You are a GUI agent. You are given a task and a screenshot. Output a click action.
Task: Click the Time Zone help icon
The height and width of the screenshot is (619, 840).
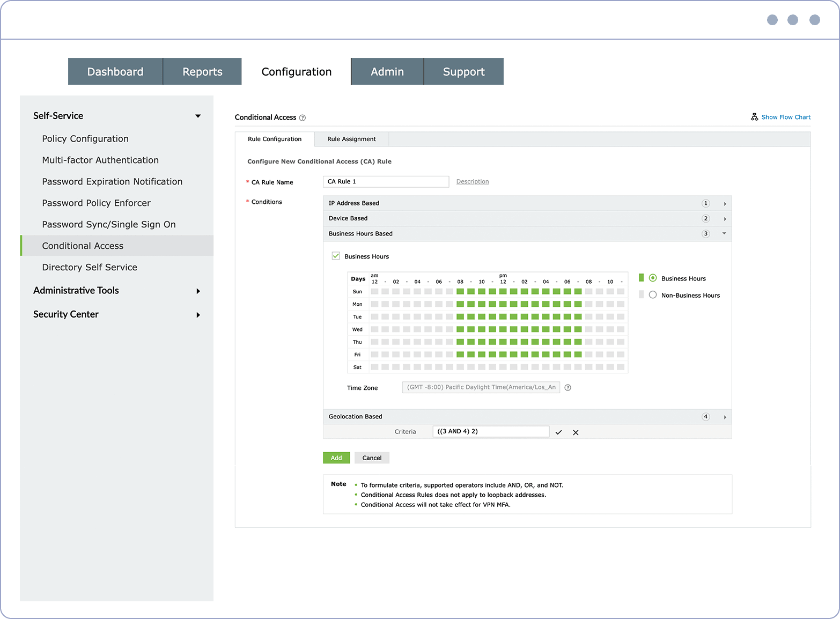[568, 388]
